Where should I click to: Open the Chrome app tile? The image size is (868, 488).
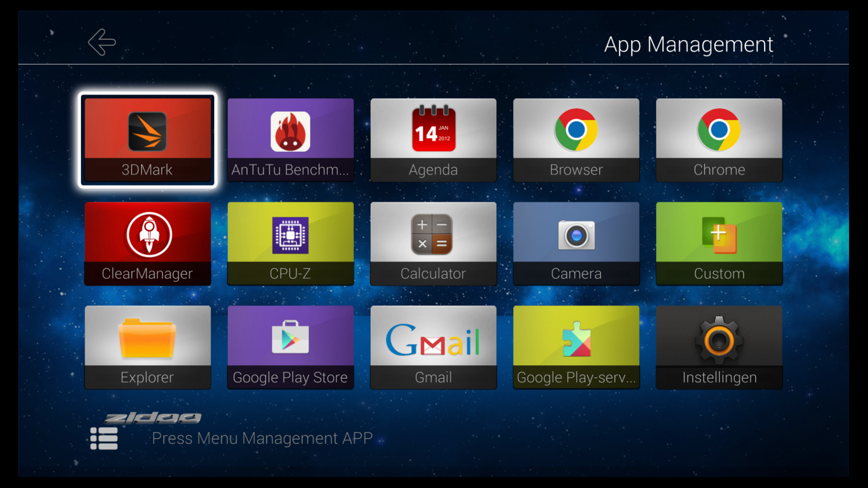pos(719,140)
